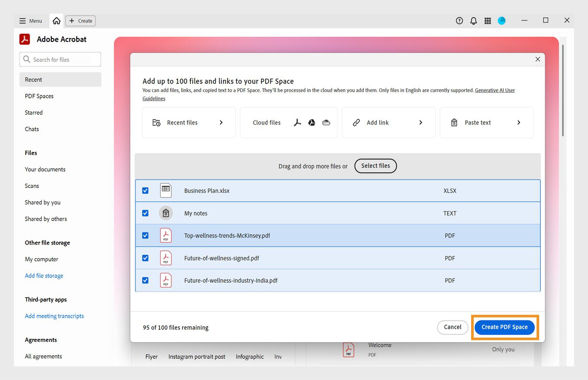Open the Generative AI User Guidelines link
This screenshot has height=380, width=588.
(x=495, y=90)
